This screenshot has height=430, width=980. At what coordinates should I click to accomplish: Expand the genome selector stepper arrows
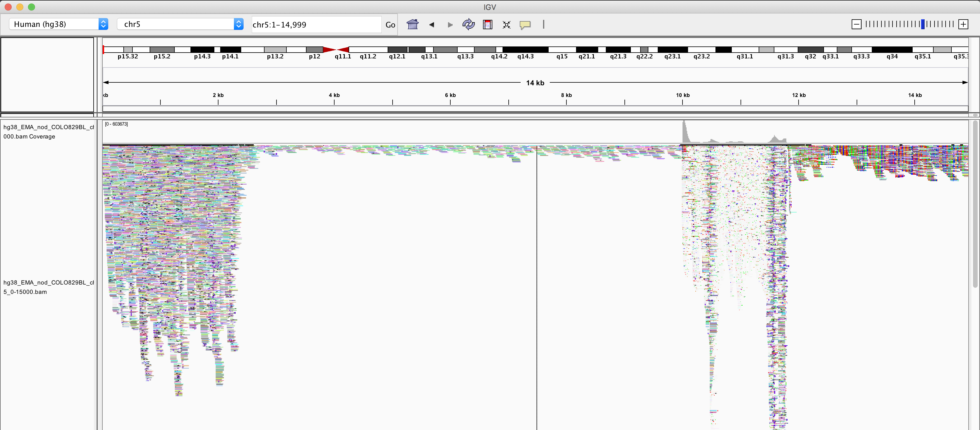tap(103, 24)
